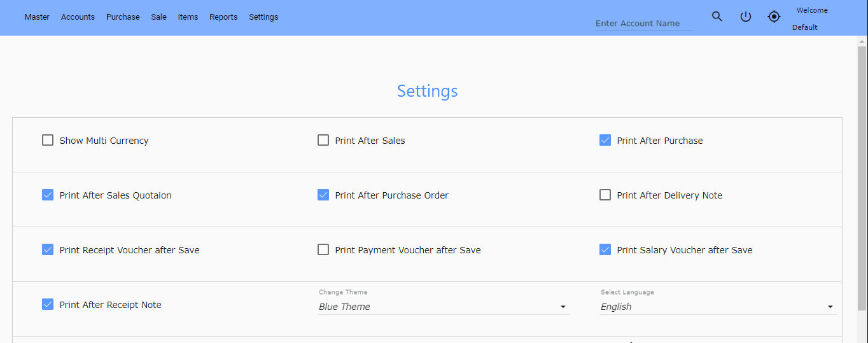Image resolution: width=868 pixels, height=343 pixels.
Task: Toggle Print Salary Voucher after Save
Action: pos(605,250)
